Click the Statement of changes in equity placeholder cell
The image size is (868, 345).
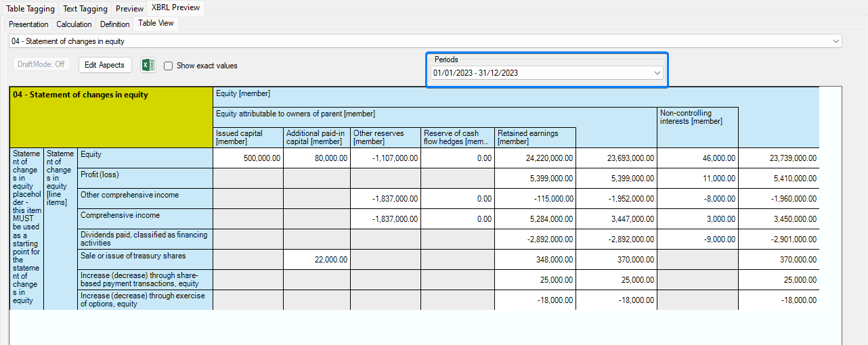[26, 229]
